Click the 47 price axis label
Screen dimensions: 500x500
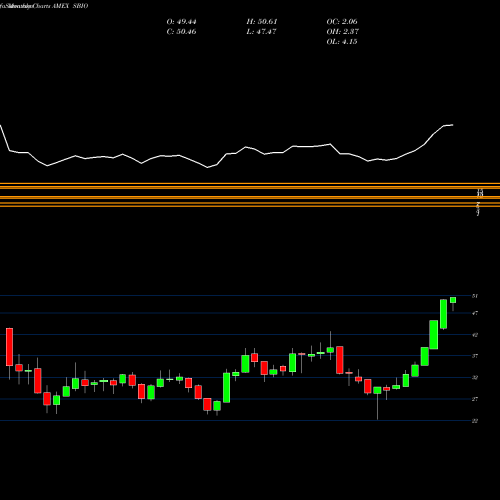click(x=475, y=313)
